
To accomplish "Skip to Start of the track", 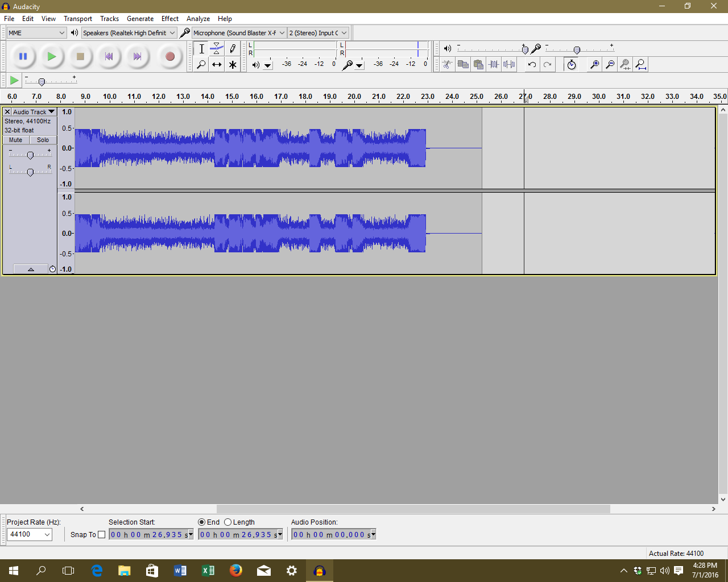I will pyautogui.click(x=109, y=56).
